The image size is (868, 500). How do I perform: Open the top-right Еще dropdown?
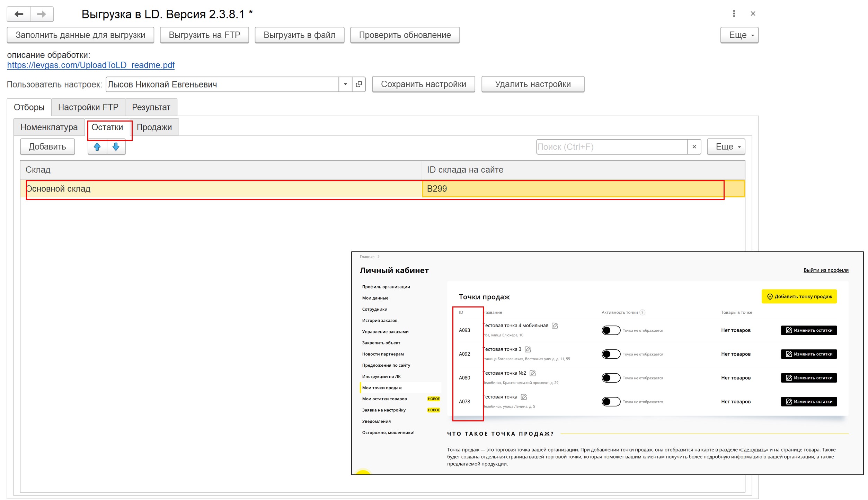click(739, 35)
